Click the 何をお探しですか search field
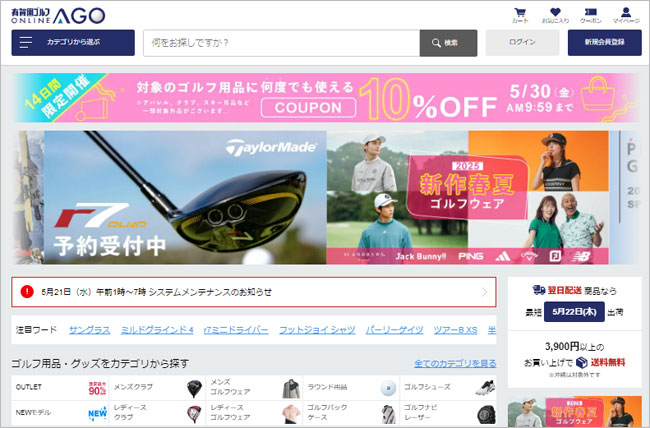650x428 pixels. click(x=281, y=43)
